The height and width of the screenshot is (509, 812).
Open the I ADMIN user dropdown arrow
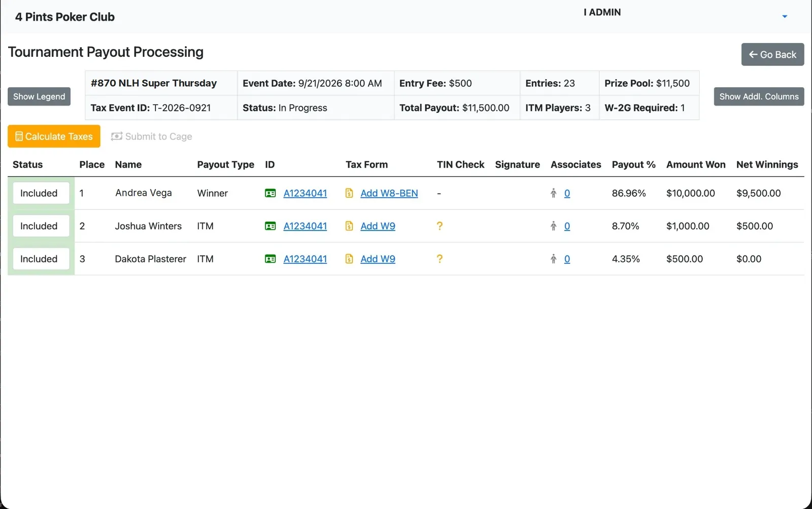785,16
